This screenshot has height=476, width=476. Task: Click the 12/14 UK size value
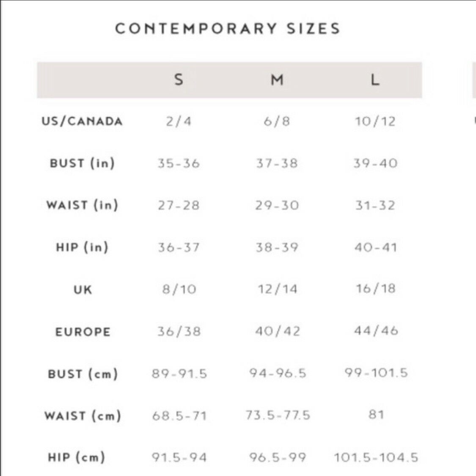tap(278, 289)
